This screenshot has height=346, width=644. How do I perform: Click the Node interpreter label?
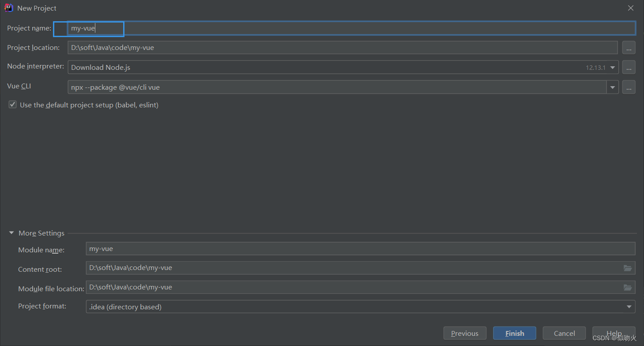(35, 66)
